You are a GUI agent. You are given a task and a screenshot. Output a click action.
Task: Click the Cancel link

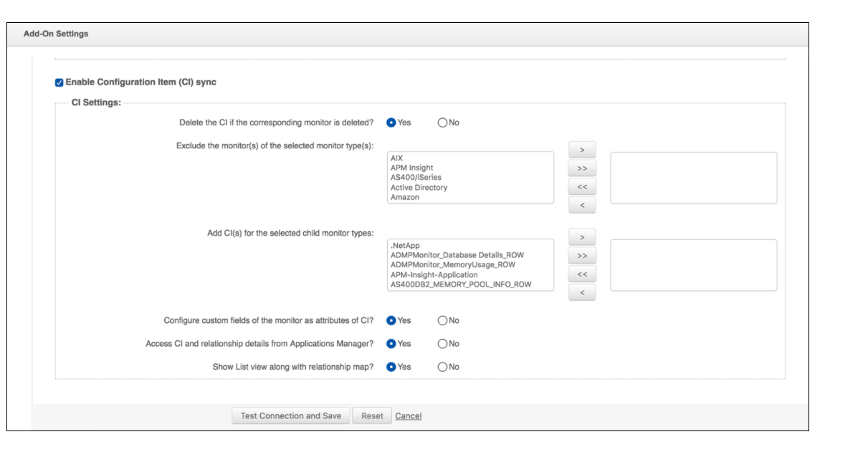click(x=408, y=416)
